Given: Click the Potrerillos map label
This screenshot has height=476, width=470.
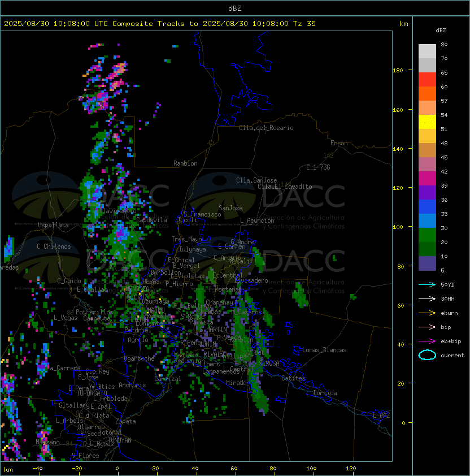Looking at the screenshot, I should click(94, 312).
